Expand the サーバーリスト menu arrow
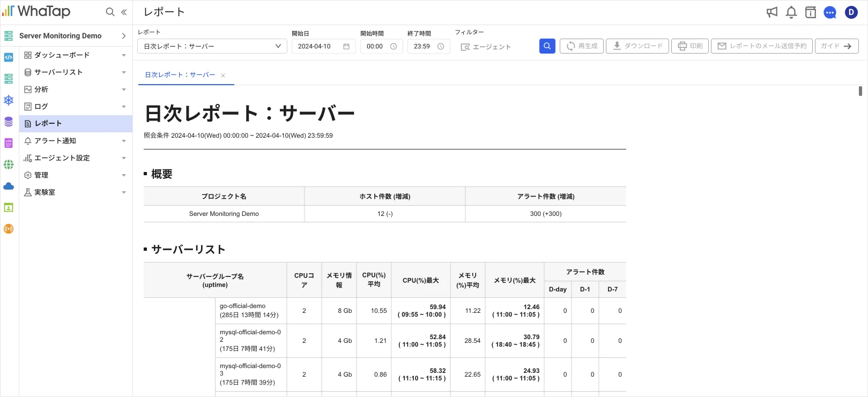 (x=124, y=72)
